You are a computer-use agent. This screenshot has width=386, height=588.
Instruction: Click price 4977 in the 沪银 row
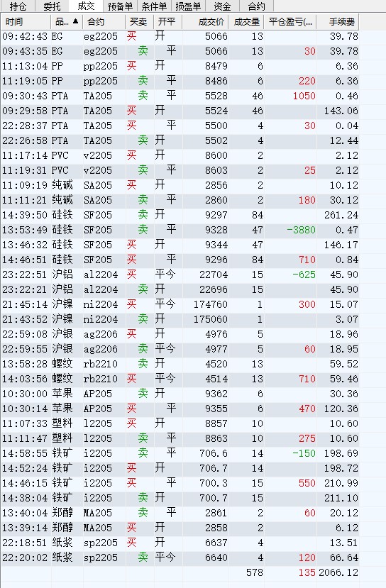[216, 349]
